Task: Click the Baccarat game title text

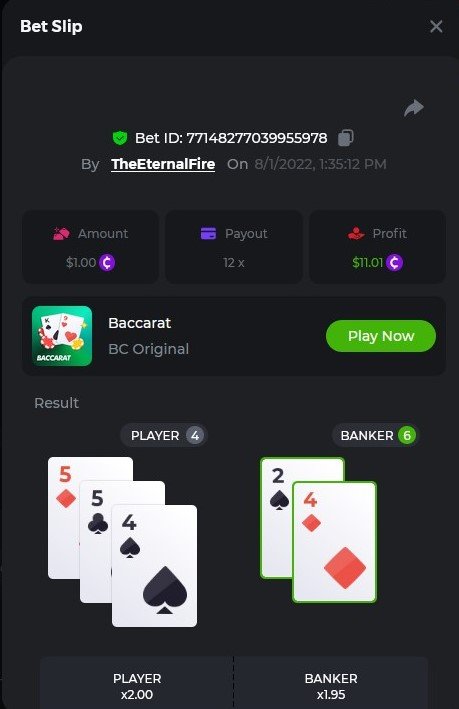Action: 140,323
